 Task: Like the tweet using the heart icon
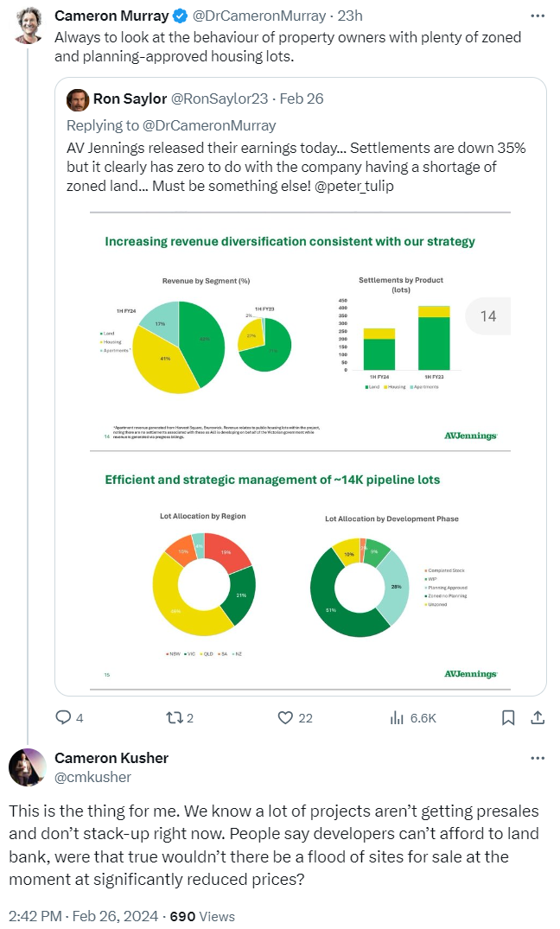(x=285, y=717)
